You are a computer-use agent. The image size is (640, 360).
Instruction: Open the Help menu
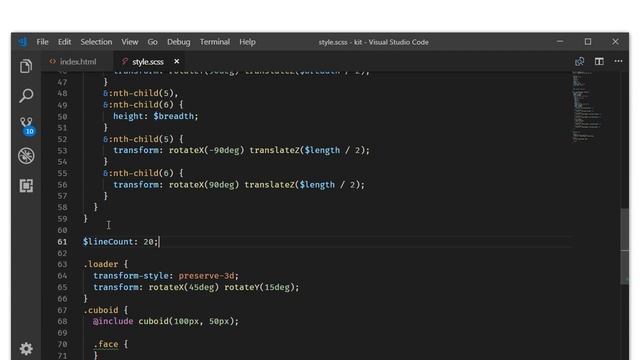click(247, 42)
